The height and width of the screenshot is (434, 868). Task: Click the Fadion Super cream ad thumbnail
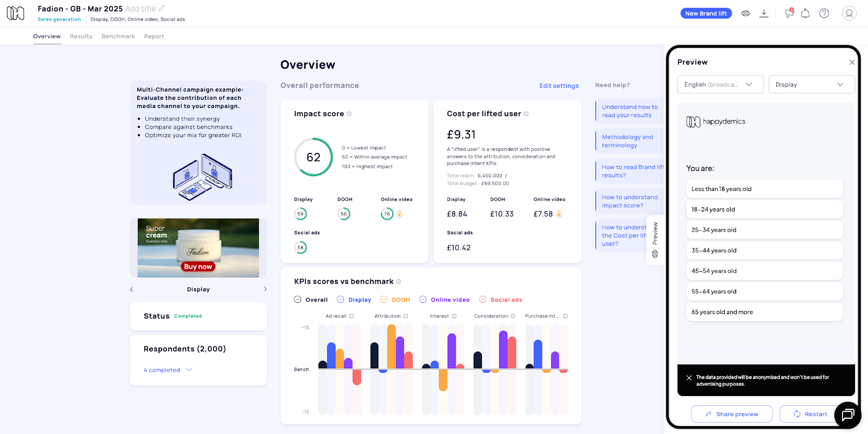[x=198, y=248]
